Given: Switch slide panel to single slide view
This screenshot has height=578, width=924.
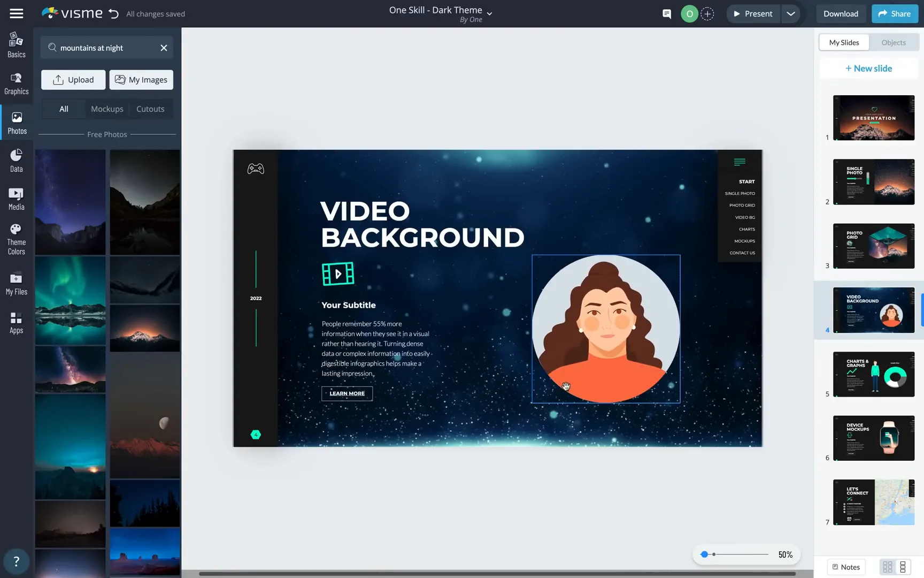Looking at the screenshot, I should click(904, 566).
